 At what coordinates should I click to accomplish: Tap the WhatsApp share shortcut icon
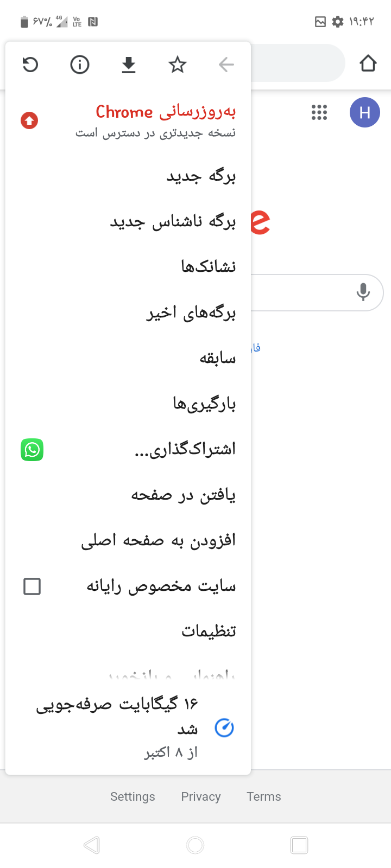32,450
